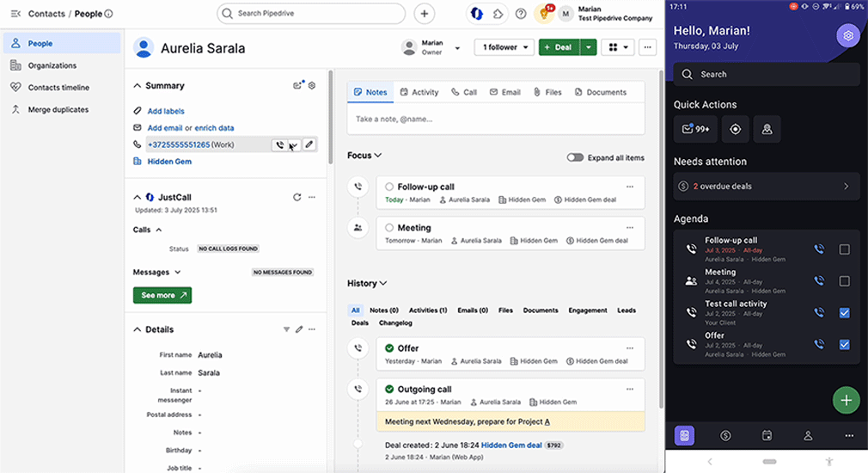
Task: Edit the phone number with pencil icon
Action: click(x=309, y=144)
